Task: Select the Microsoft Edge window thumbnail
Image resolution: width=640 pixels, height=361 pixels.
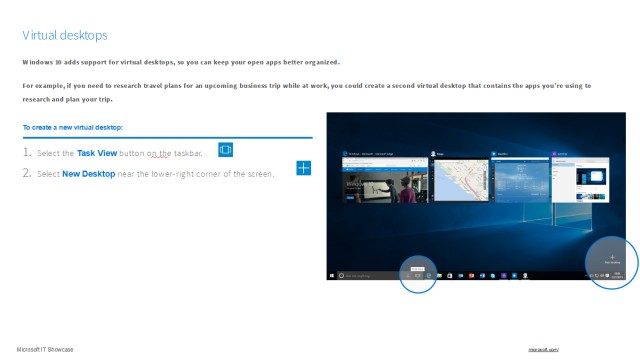Action: 385,180
